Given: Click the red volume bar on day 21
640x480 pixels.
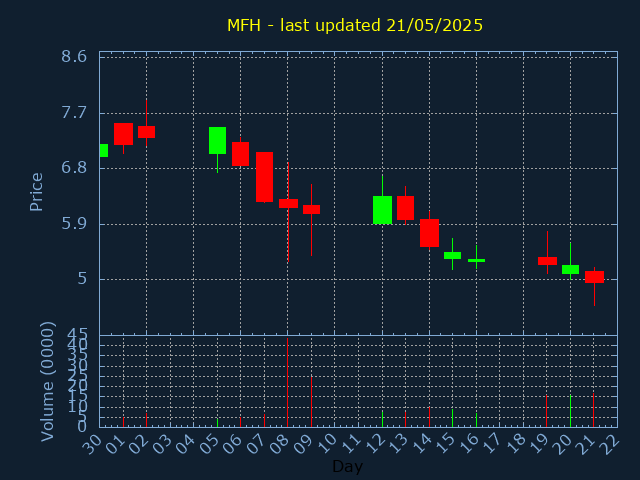Looking at the screenshot, I should pyautogui.click(x=593, y=410).
